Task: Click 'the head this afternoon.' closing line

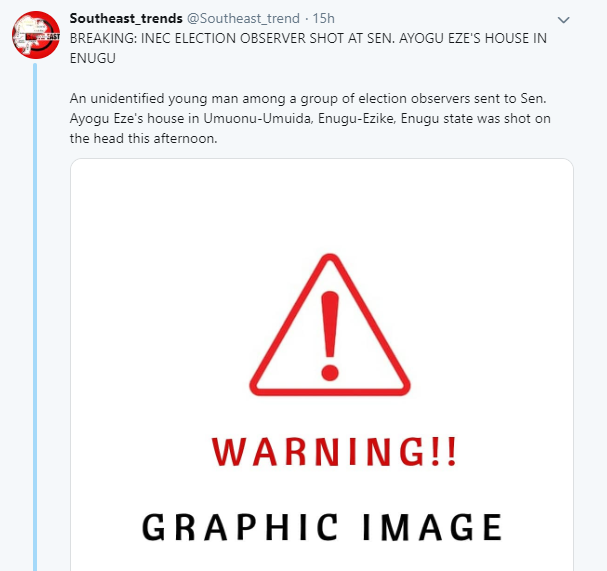Action: pos(144,138)
